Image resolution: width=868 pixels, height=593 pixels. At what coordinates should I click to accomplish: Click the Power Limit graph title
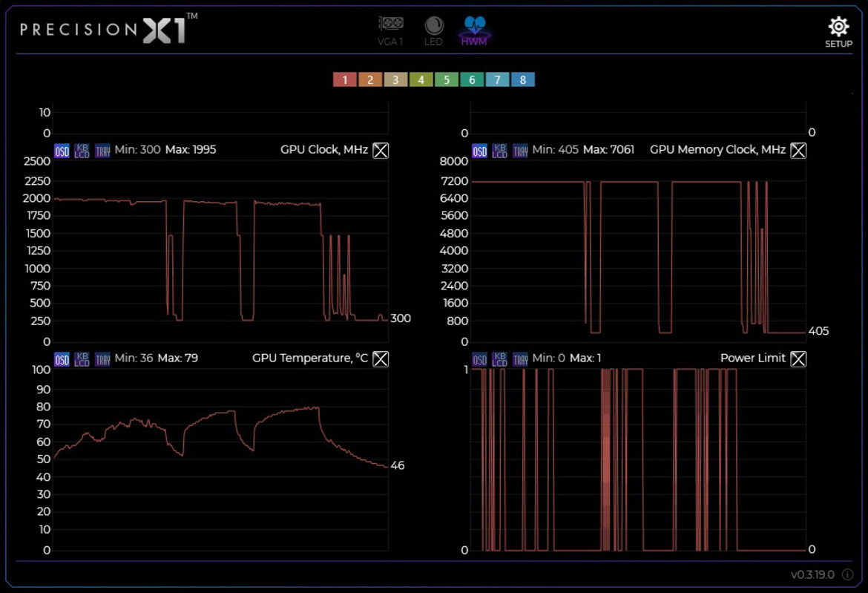(753, 358)
